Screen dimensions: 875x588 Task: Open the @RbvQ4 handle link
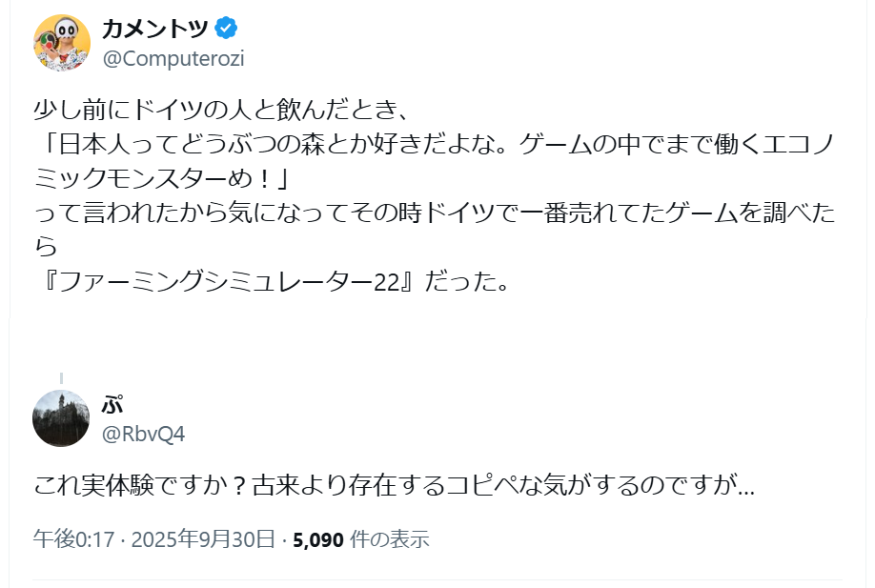coord(143,435)
